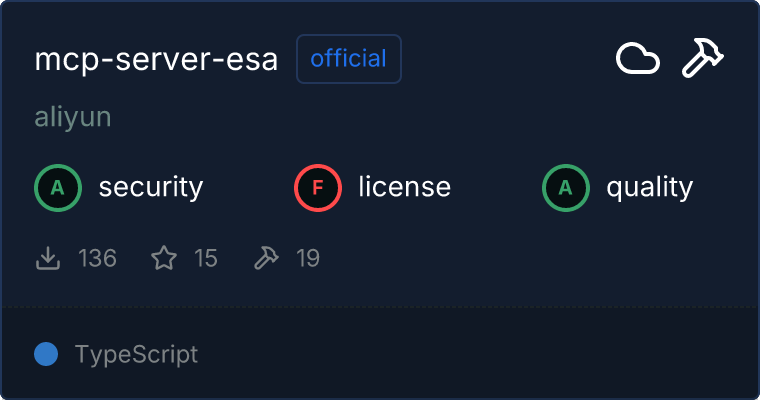Click the green quality grade A badge
Viewport: 760px width, 400px height.
(x=565, y=187)
